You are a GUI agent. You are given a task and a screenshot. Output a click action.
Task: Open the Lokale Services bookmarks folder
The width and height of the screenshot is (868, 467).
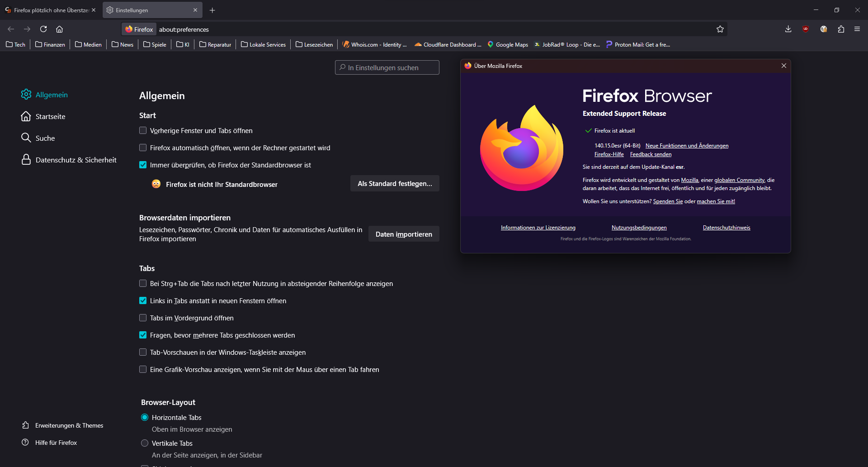tap(264, 44)
